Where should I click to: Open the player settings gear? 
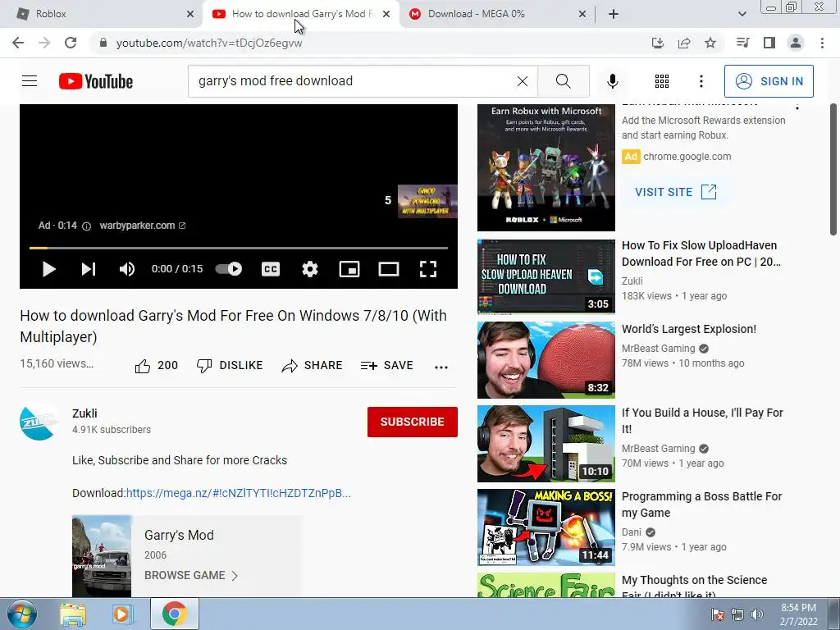(309, 269)
